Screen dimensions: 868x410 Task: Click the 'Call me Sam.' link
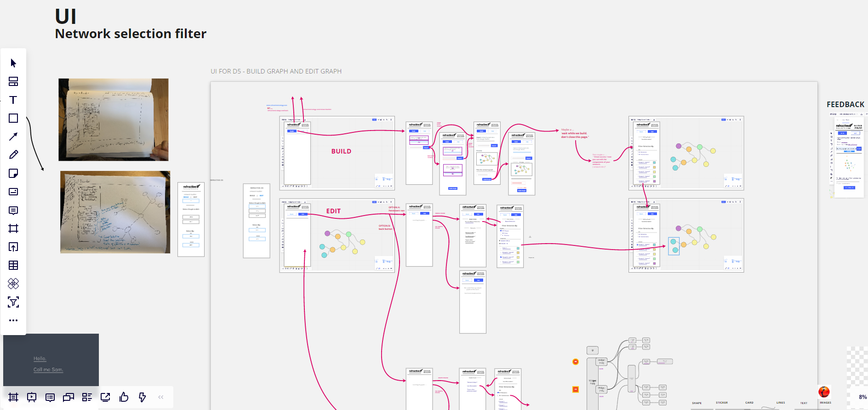coord(48,370)
